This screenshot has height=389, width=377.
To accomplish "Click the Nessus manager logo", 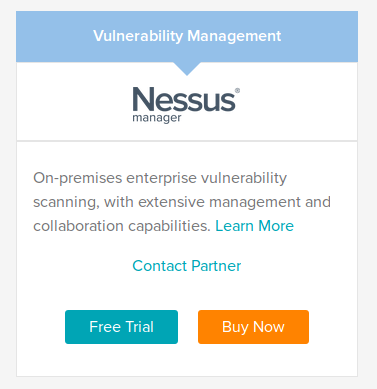I will [186, 105].
